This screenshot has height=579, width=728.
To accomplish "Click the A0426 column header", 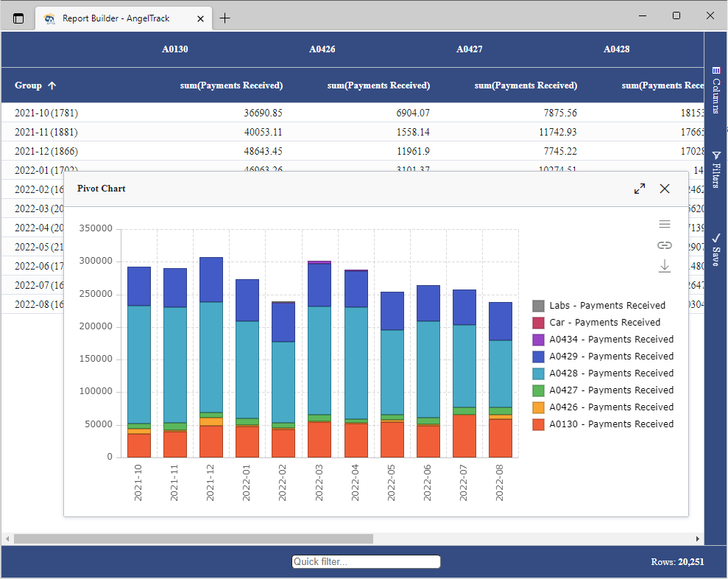I will pyautogui.click(x=322, y=49).
